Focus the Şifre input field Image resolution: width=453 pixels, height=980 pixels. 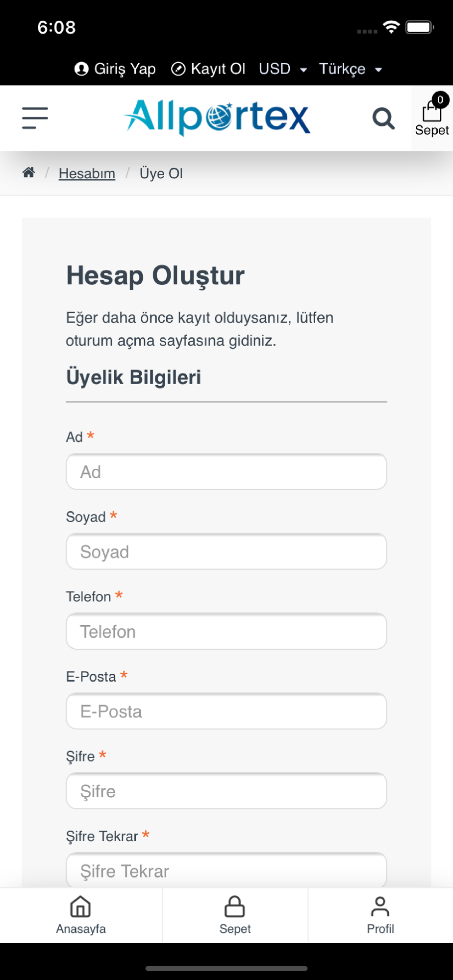[226, 791]
